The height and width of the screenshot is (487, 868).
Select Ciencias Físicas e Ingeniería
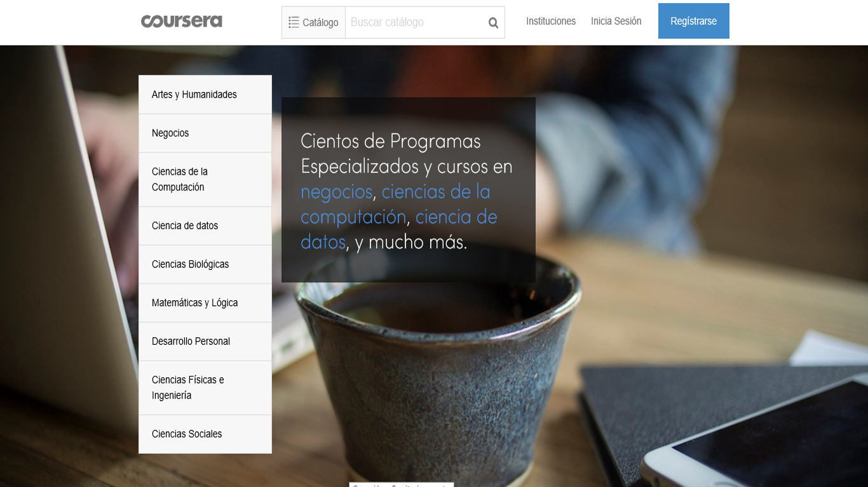[x=187, y=387]
